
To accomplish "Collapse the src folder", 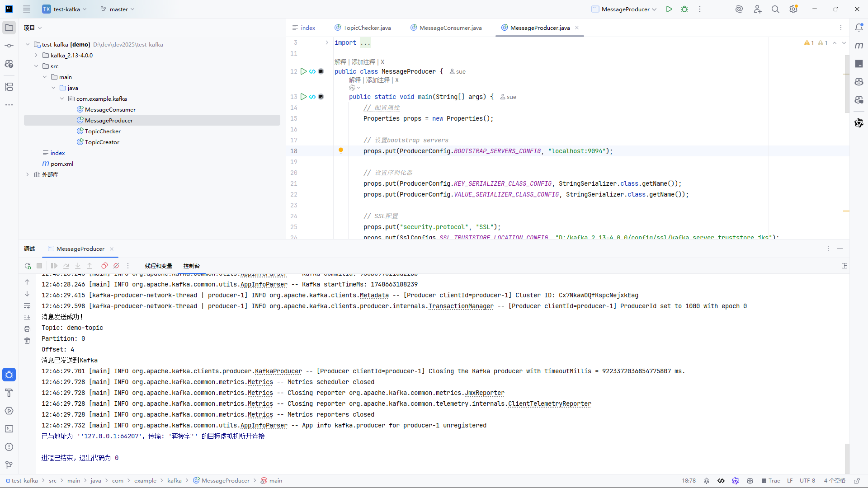I will (36, 66).
